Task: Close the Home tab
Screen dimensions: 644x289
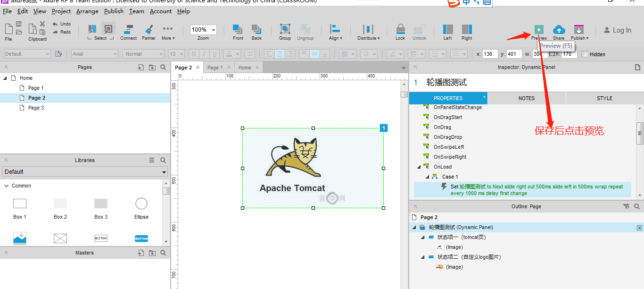Action: [257, 68]
